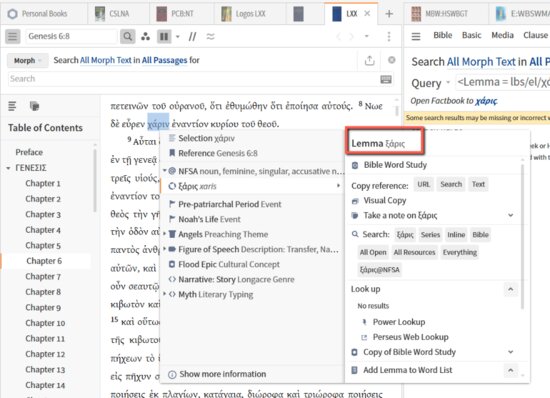Click the URL copy reference button
The width and height of the screenshot is (550, 398).
423,184
